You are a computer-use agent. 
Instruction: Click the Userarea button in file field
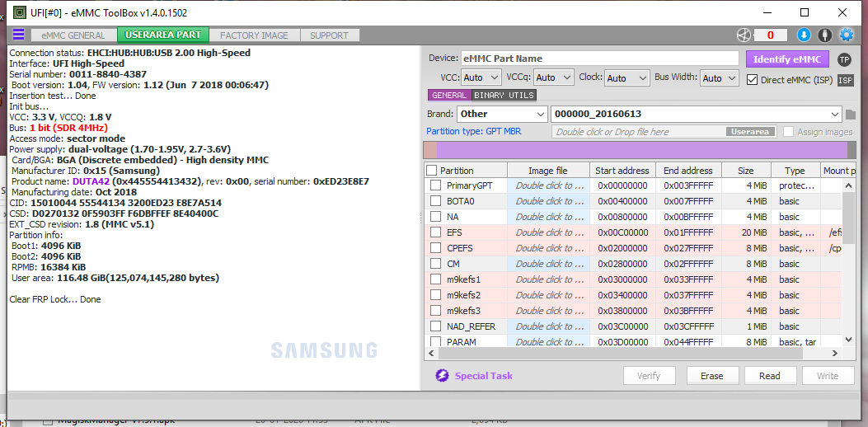(749, 132)
